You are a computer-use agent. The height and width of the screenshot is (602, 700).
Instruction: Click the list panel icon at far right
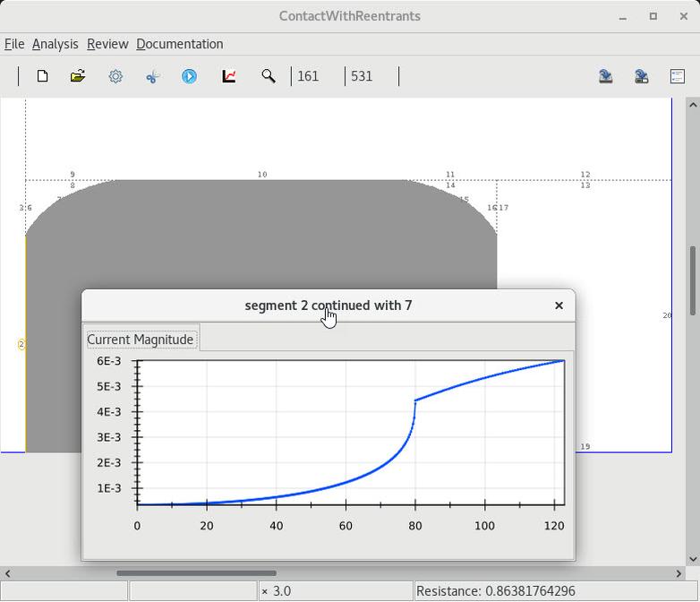[678, 76]
